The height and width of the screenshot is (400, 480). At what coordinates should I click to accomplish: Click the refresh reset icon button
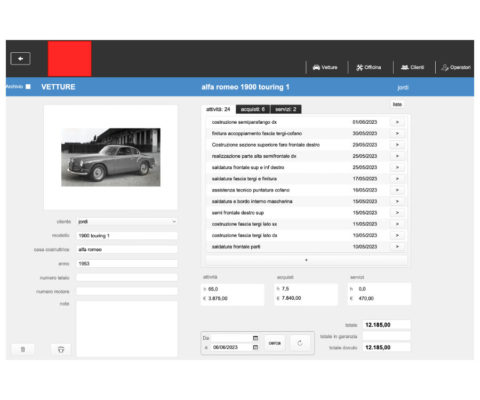pyautogui.click(x=300, y=343)
